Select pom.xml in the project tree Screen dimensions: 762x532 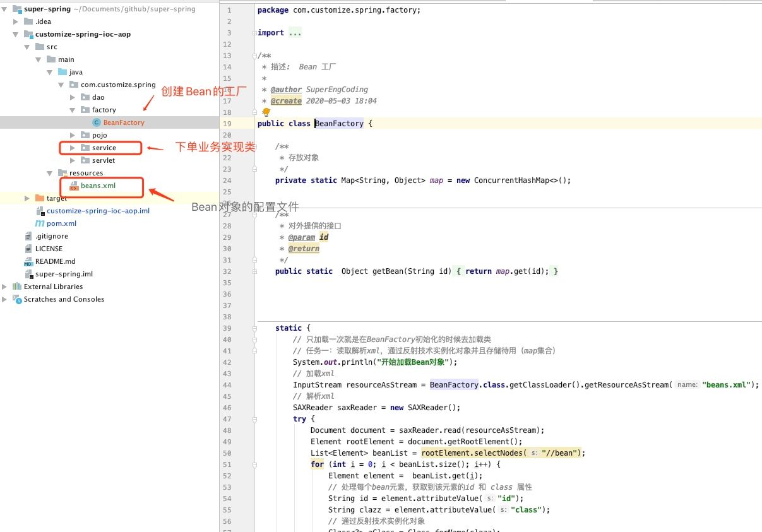(61, 223)
